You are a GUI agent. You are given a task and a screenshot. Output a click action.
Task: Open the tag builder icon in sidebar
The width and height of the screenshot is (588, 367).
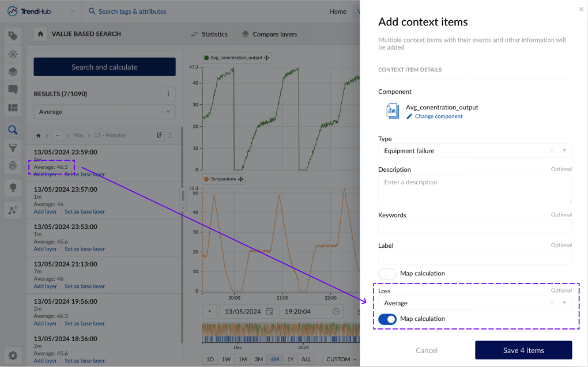(x=13, y=54)
